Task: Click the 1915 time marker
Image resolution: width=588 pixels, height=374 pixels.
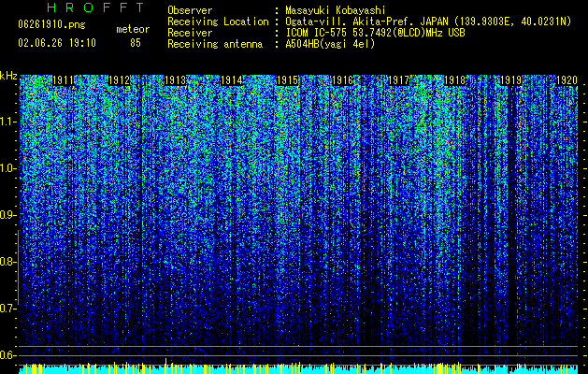Action: point(287,80)
